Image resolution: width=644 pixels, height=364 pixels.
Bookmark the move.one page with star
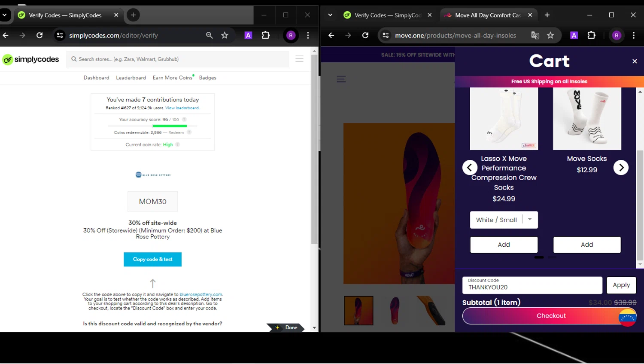(550, 35)
